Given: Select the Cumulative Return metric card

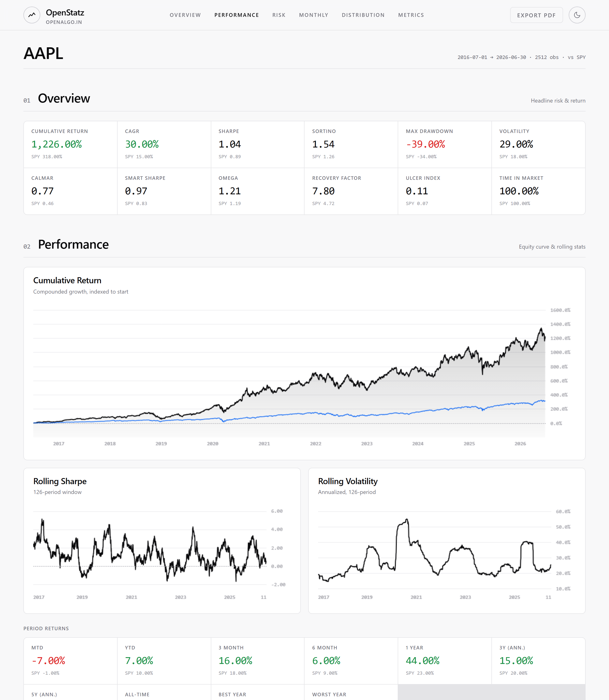Looking at the screenshot, I should coord(70,144).
